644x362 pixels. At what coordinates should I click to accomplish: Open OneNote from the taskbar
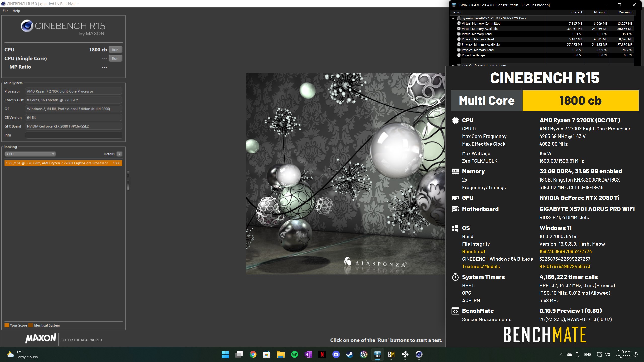coord(308,354)
